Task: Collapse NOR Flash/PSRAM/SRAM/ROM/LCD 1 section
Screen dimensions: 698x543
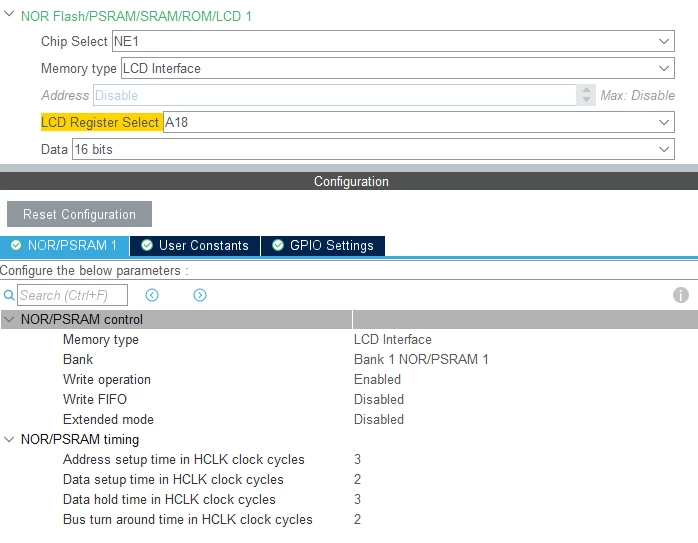Action: [9, 14]
